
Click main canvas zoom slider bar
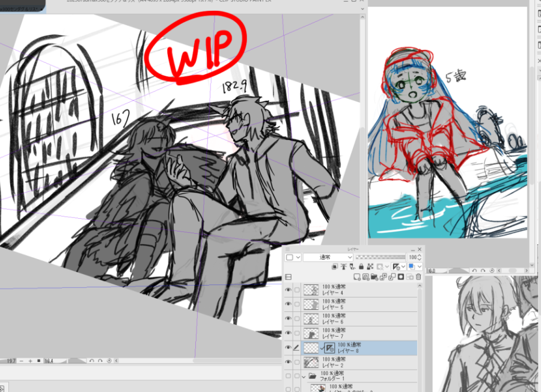pos(8,361)
